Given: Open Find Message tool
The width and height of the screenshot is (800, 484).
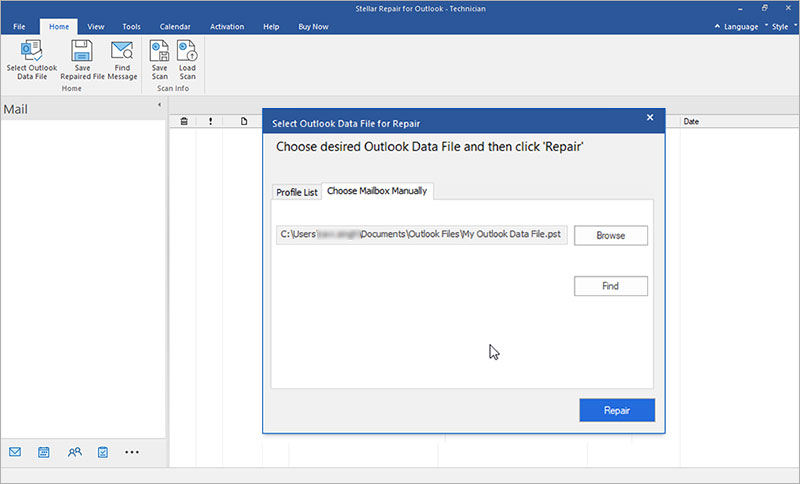Looking at the screenshot, I should [x=122, y=60].
